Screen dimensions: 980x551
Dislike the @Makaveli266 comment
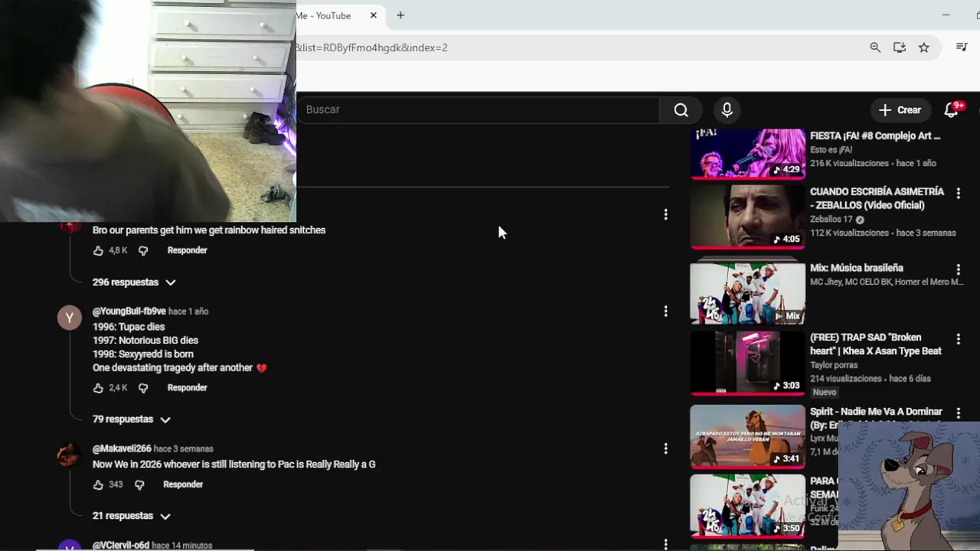tap(139, 484)
